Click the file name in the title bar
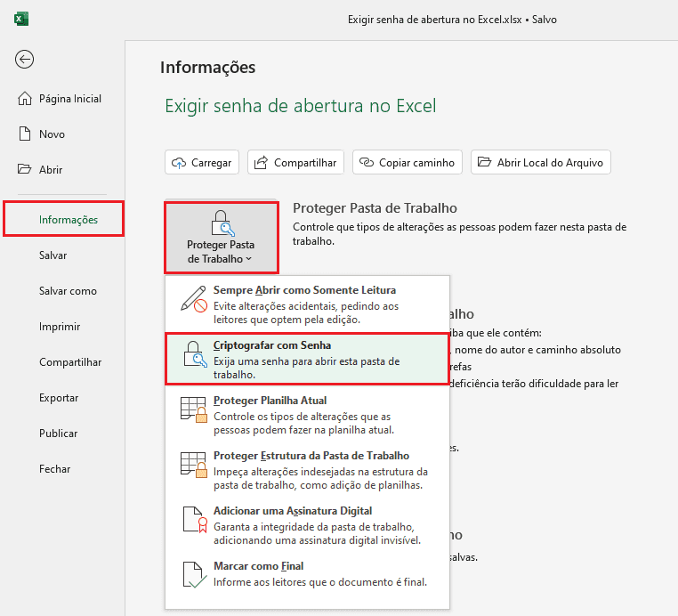Image resolution: width=678 pixels, height=616 pixels. [434, 20]
